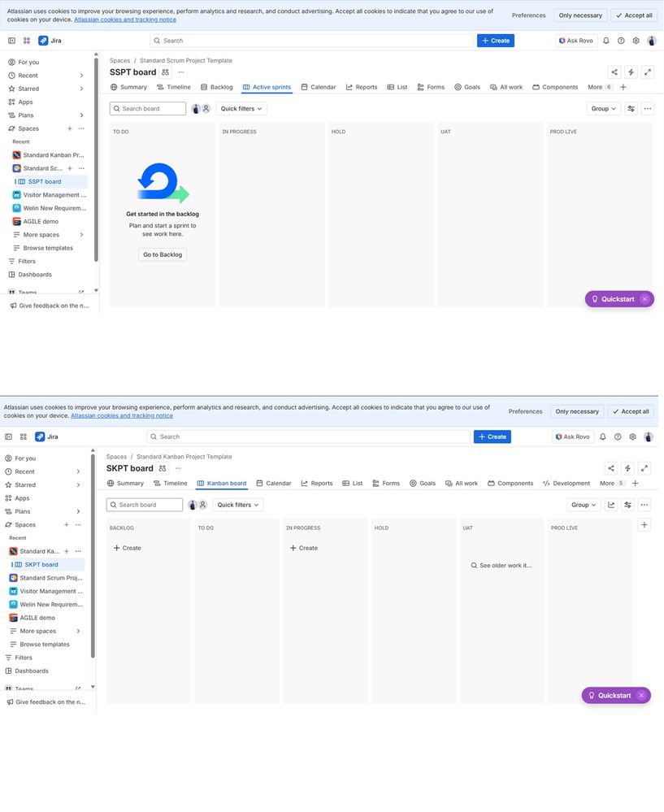Click Only necessary in bottom window banner
The width and height of the screenshot is (664, 812).
click(x=577, y=412)
